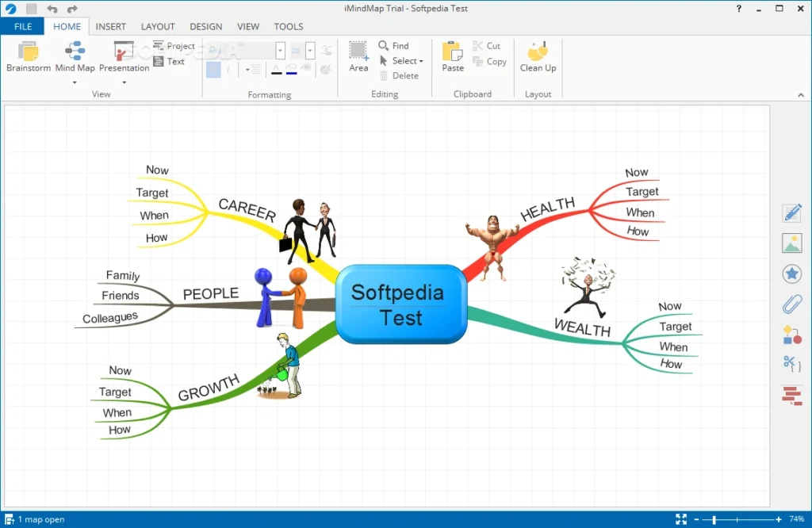Switch to the Insert tab

coord(111,26)
